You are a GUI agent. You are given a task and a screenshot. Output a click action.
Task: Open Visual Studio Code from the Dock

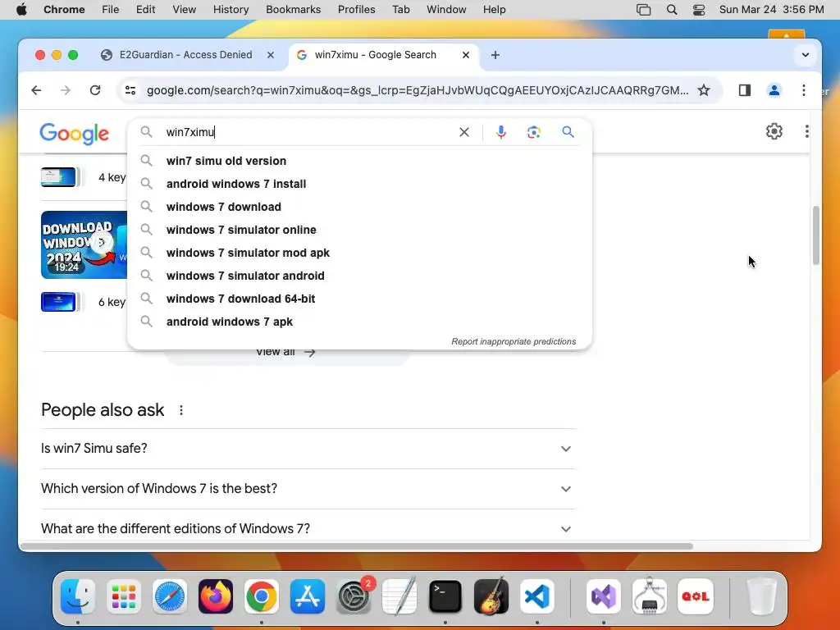[537, 596]
